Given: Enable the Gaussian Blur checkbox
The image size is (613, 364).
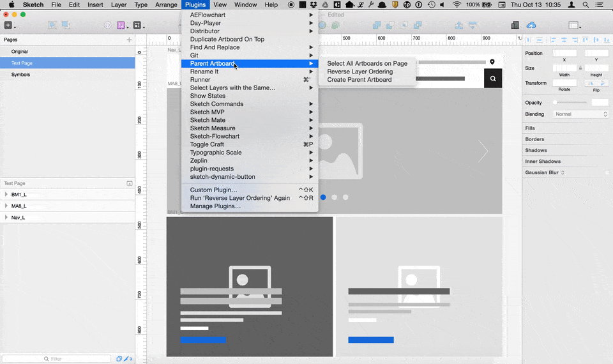Looking at the screenshot, I should click(607, 172).
